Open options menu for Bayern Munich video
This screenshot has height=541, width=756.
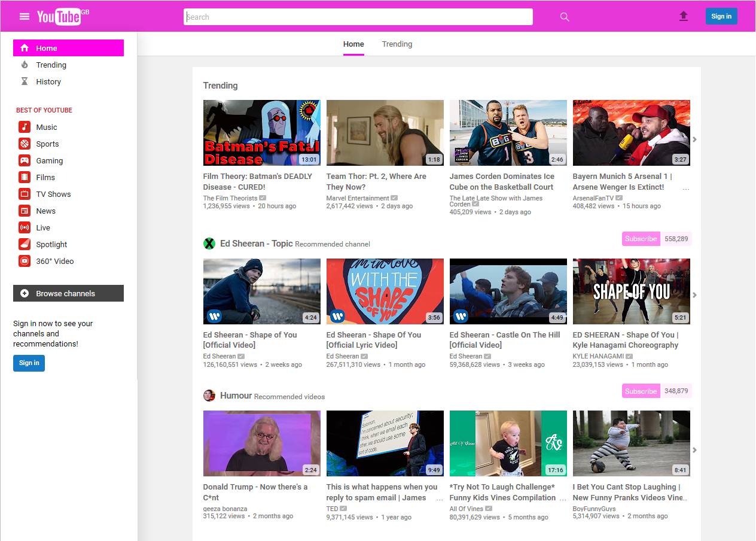(x=686, y=189)
